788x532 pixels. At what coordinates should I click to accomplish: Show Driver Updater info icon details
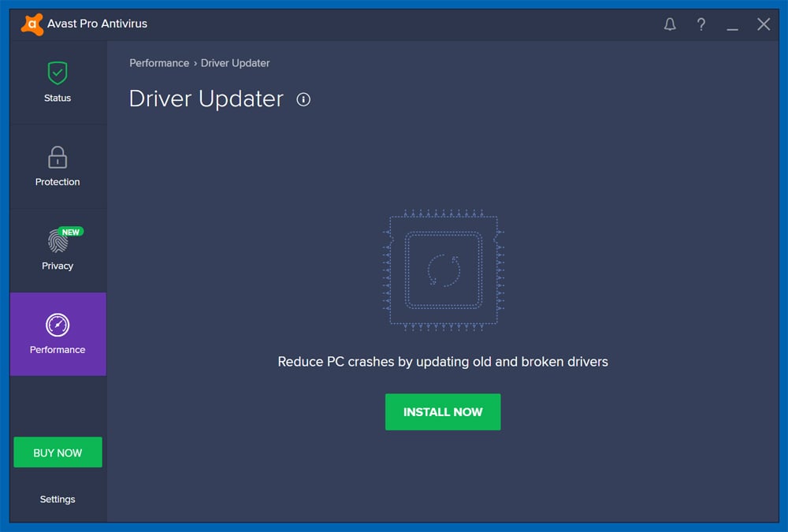(x=303, y=99)
